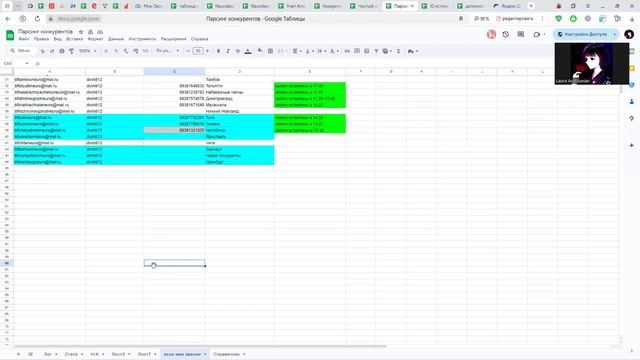Click the move to folder icon
This screenshot has width=640, height=360.
coord(90,32)
